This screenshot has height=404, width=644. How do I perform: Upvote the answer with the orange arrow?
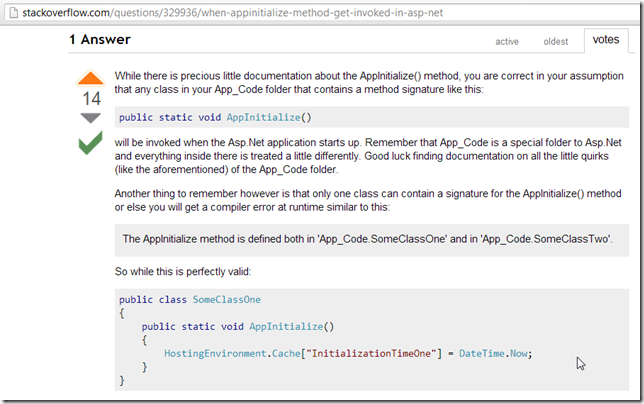point(90,79)
